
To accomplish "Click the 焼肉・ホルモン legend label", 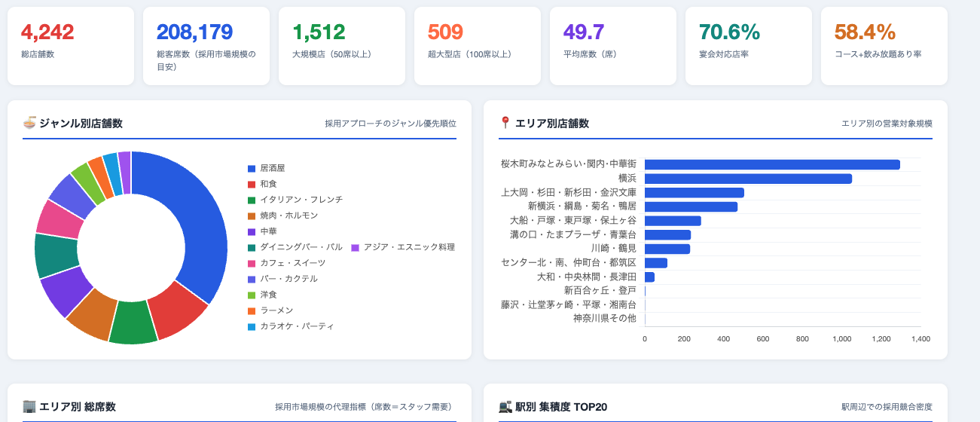I will [x=289, y=216].
